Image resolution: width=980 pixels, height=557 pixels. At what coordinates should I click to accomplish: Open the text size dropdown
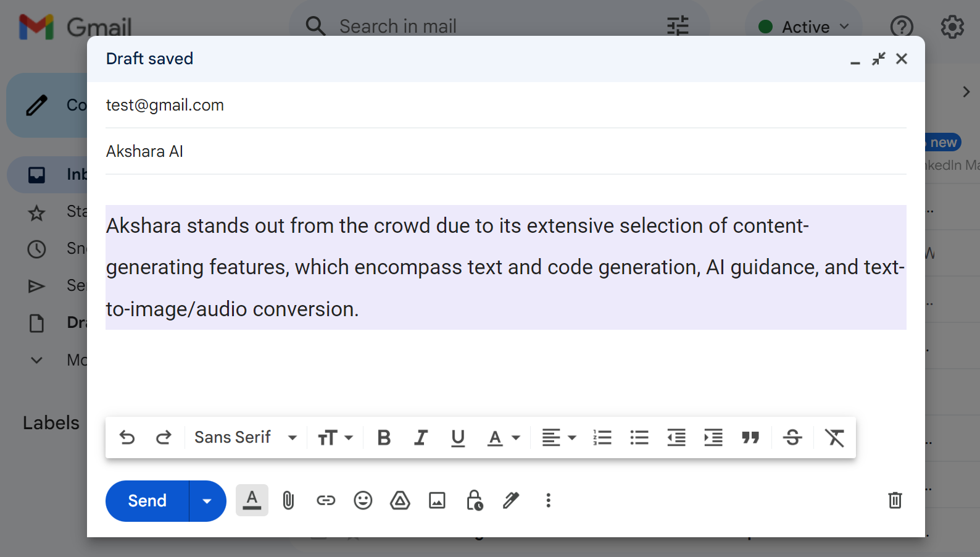(335, 438)
